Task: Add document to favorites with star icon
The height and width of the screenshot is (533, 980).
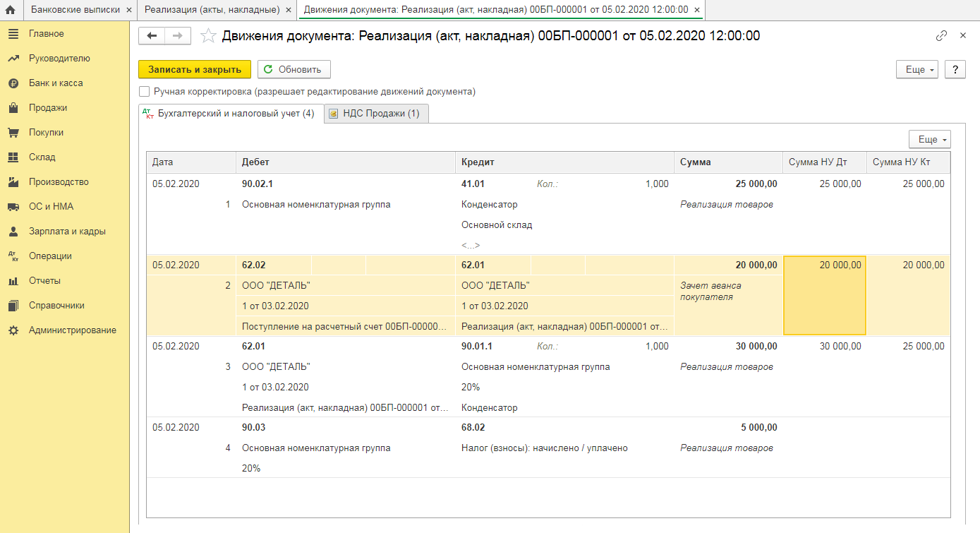Action: click(208, 36)
